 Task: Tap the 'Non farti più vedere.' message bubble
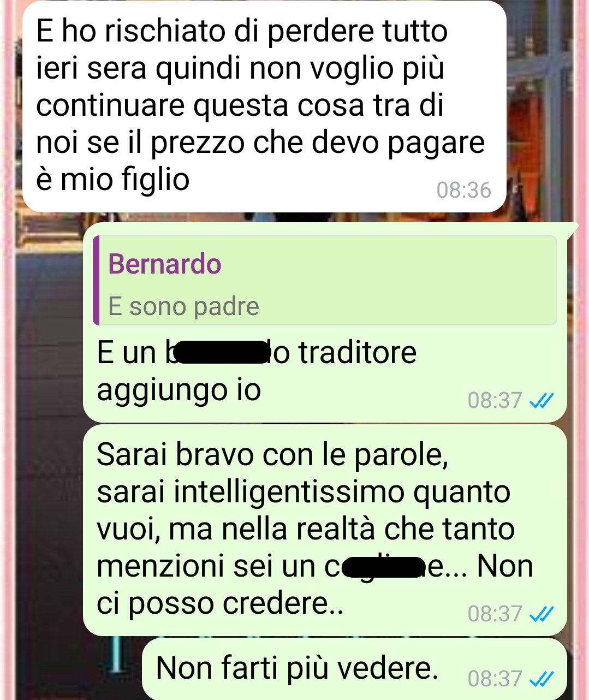(x=354, y=669)
